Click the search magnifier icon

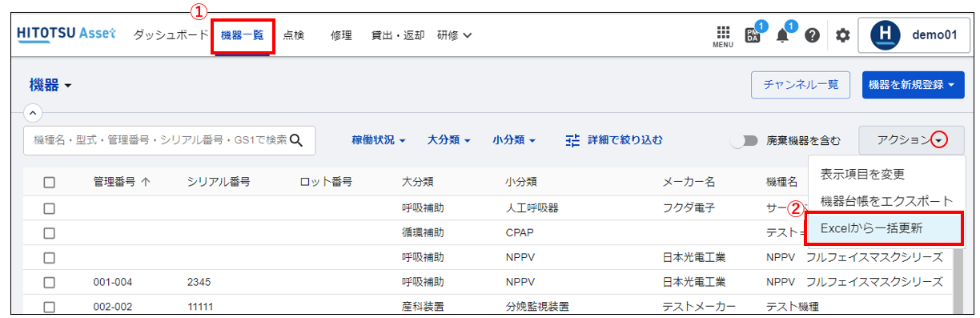click(x=296, y=139)
